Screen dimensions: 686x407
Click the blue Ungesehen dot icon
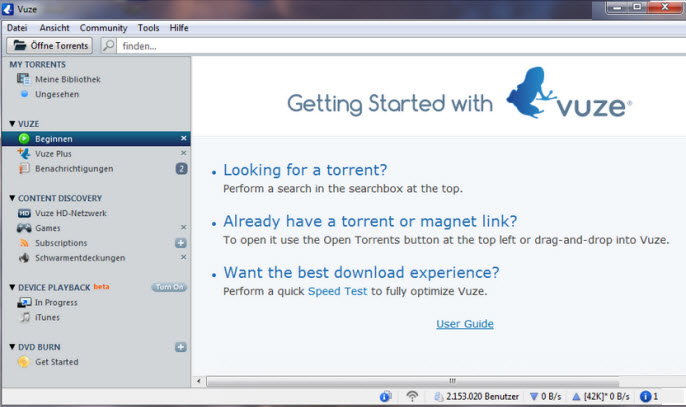(x=24, y=94)
